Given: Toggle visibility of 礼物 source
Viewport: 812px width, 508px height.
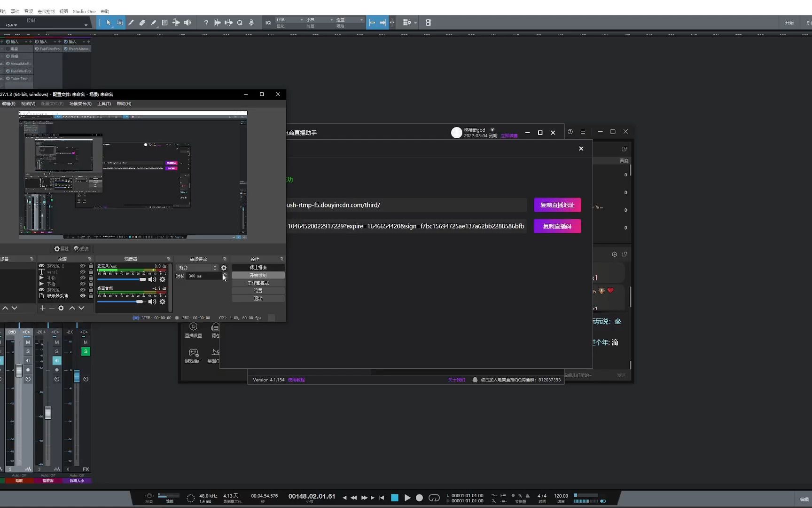Looking at the screenshot, I should [x=83, y=278].
